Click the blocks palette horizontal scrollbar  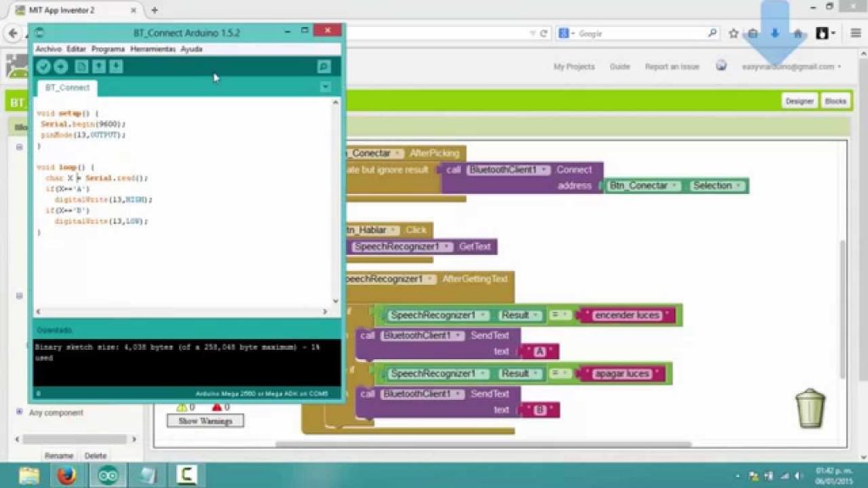(x=75, y=439)
